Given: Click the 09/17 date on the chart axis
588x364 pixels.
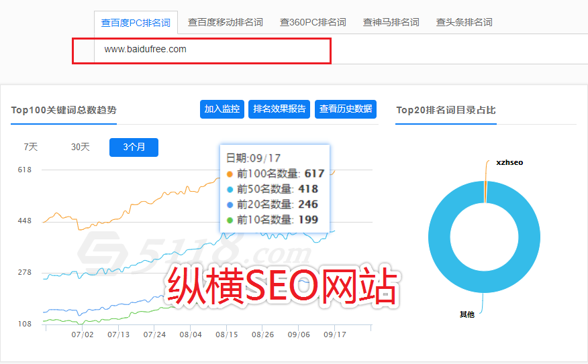Looking at the screenshot, I should 334,334.
